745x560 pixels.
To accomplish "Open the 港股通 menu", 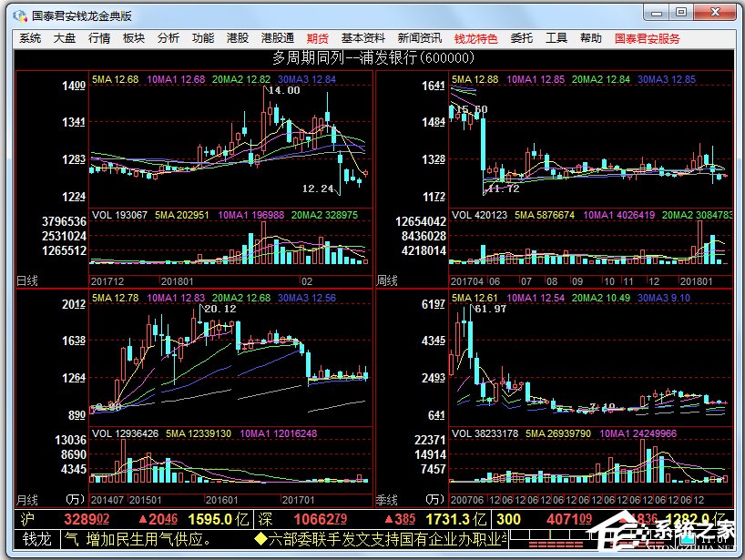I will click(278, 38).
